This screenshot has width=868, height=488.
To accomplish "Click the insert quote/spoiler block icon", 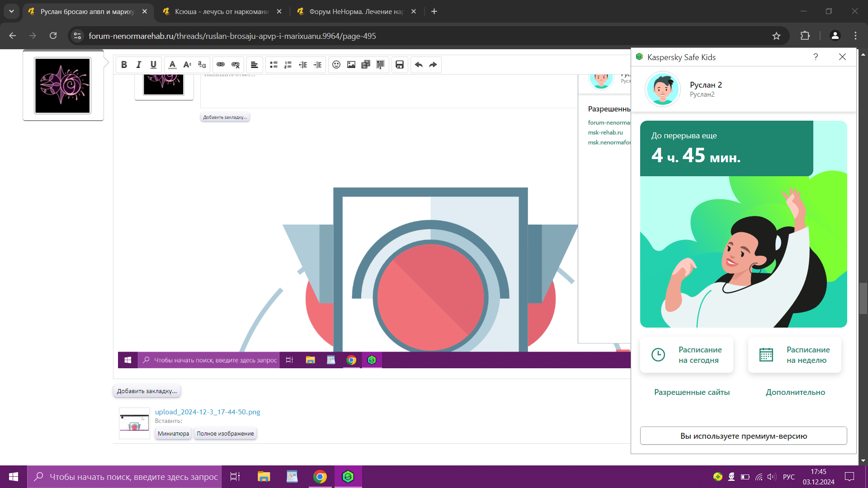I will (x=381, y=65).
